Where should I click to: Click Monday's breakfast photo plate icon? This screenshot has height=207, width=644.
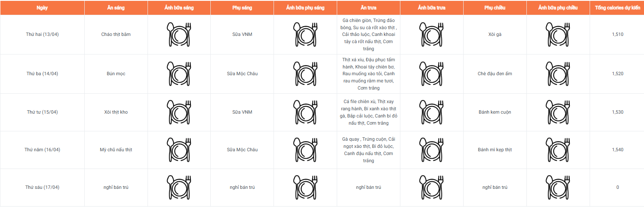click(x=179, y=35)
